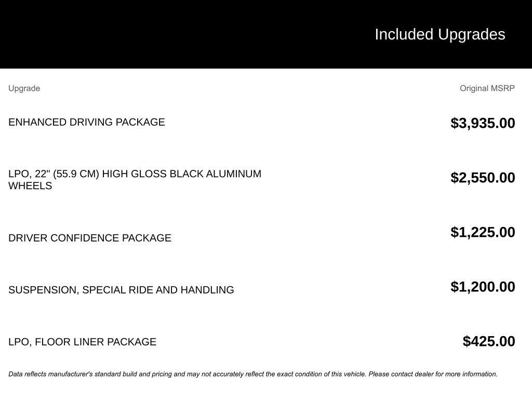Click the data disclaimer footnote text
This screenshot has height=399, width=532.
[253, 374]
